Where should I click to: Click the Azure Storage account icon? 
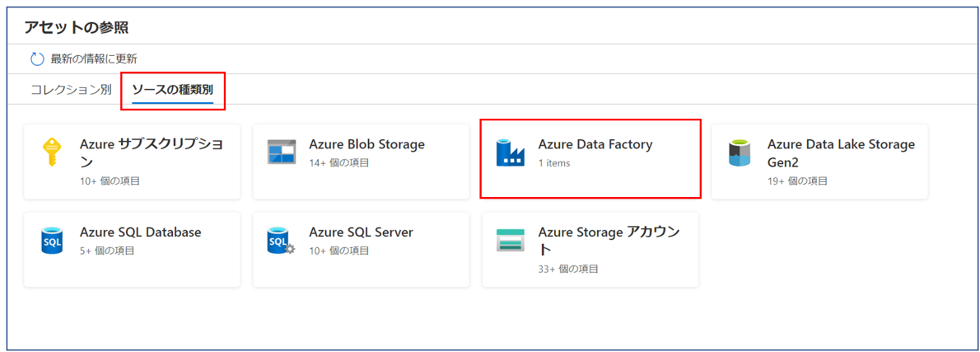point(511,240)
